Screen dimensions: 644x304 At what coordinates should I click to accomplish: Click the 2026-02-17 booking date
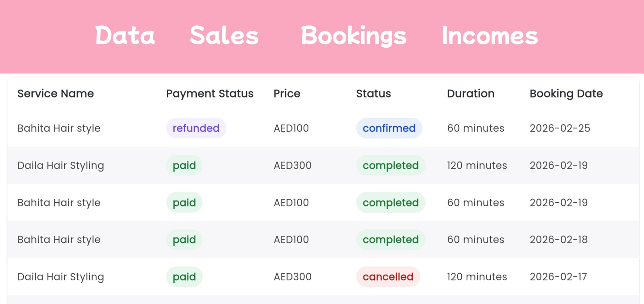coord(558,277)
